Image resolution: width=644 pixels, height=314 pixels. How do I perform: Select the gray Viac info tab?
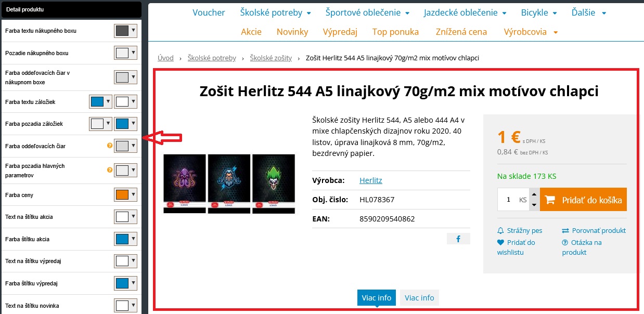tap(419, 298)
